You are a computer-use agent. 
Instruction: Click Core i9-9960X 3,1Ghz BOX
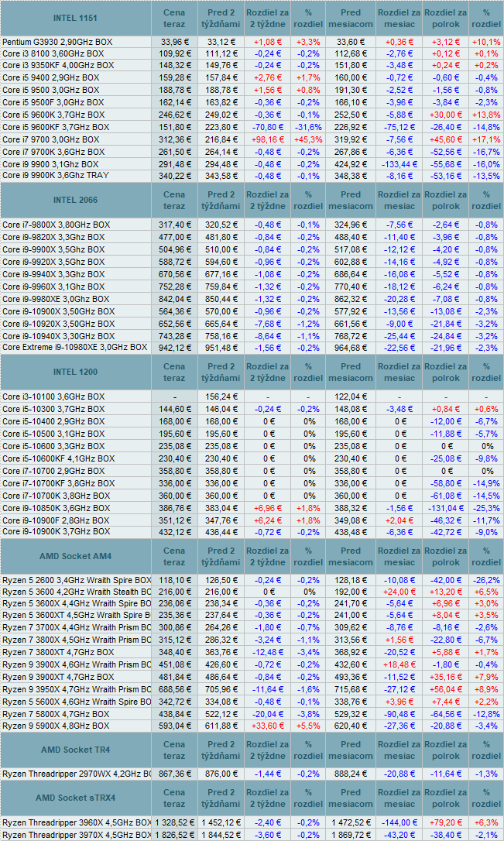coord(53,287)
